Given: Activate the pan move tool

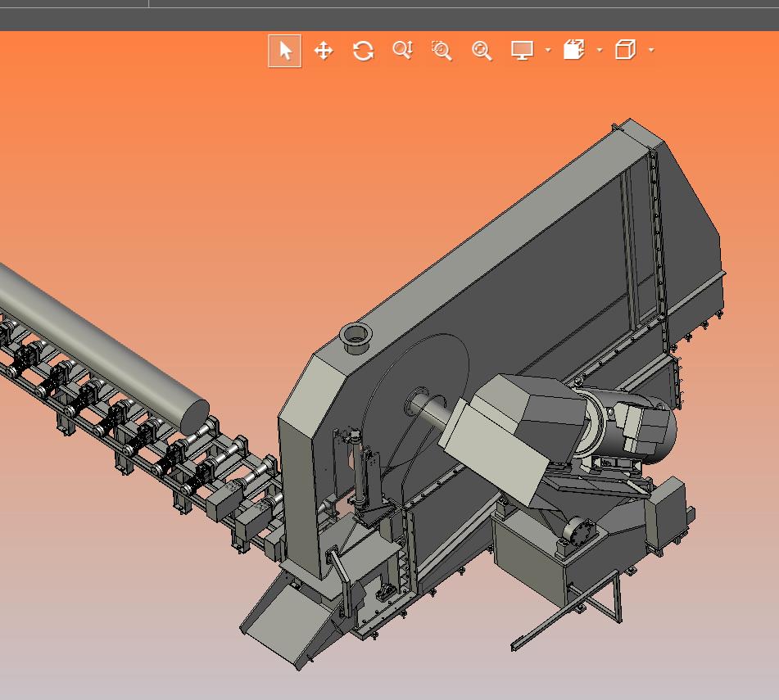Looking at the screenshot, I should click(324, 51).
